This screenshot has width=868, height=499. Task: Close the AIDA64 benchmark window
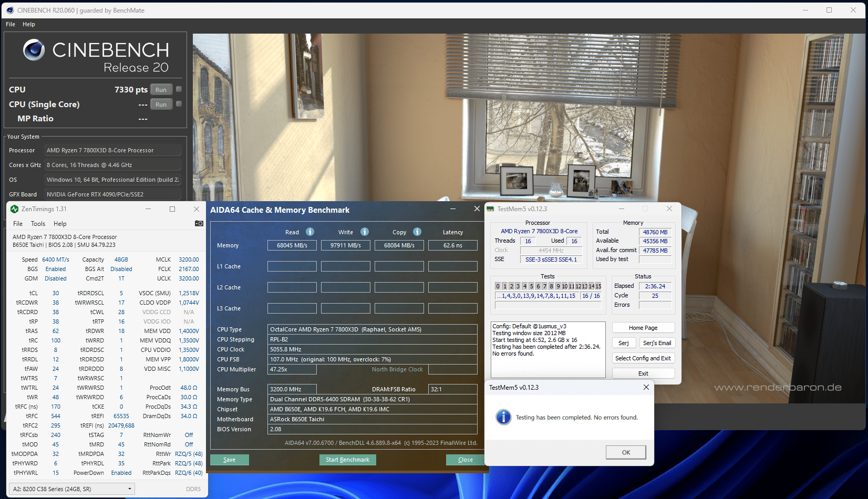[x=477, y=209]
